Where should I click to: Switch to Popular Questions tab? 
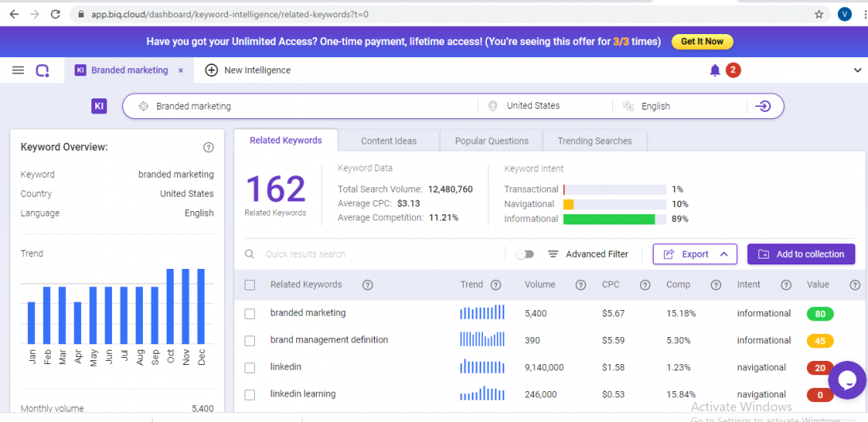[492, 141]
